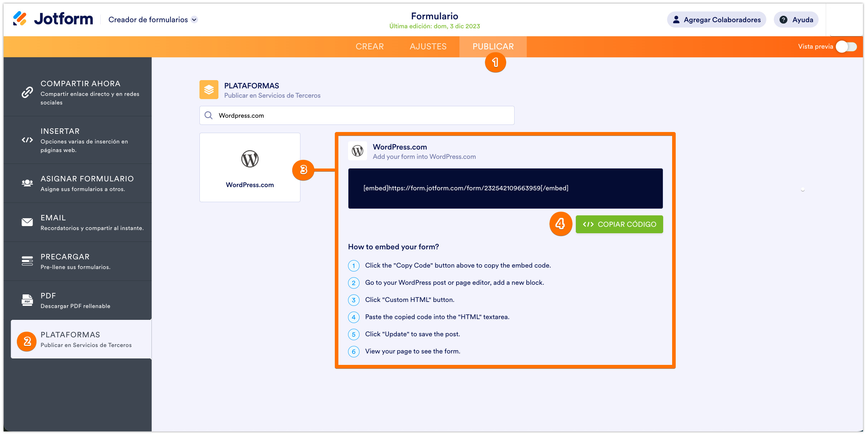Click the people icon for Asignar Formulario
The height and width of the screenshot is (435, 868).
tap(27, 183)
